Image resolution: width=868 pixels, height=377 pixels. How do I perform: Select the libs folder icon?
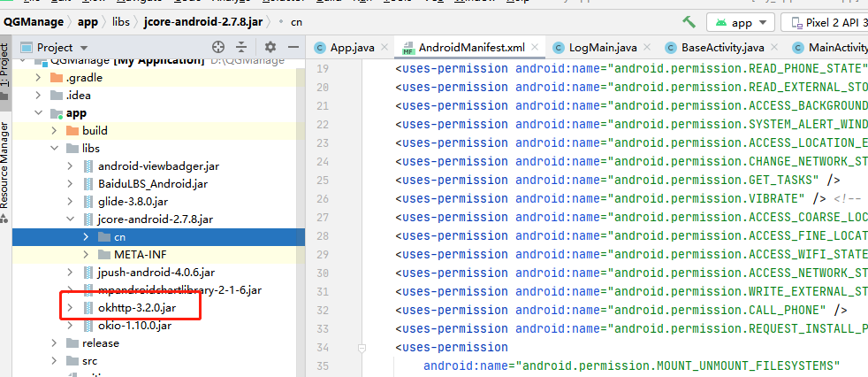72,149
